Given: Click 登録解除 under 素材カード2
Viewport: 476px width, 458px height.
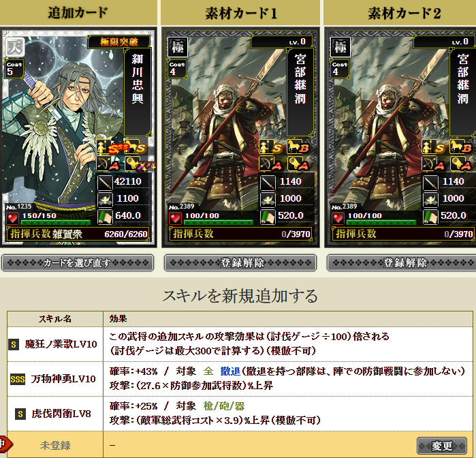Looking at the screenshot, I should pos(402,263).
